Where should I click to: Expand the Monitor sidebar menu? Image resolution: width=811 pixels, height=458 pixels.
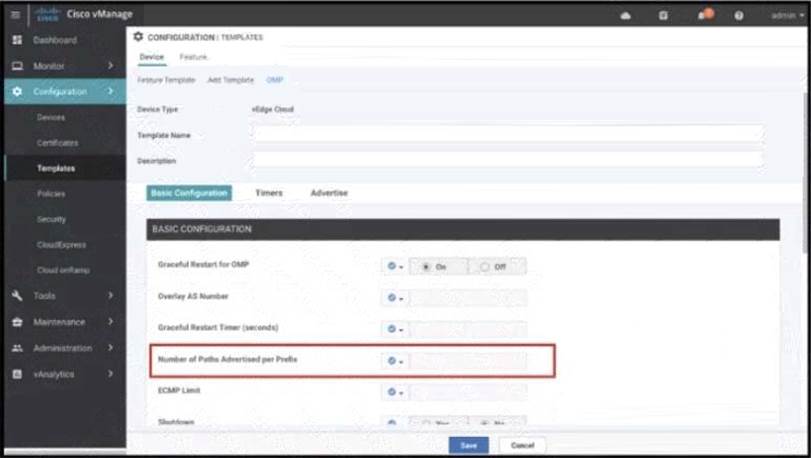coord(110,66)
